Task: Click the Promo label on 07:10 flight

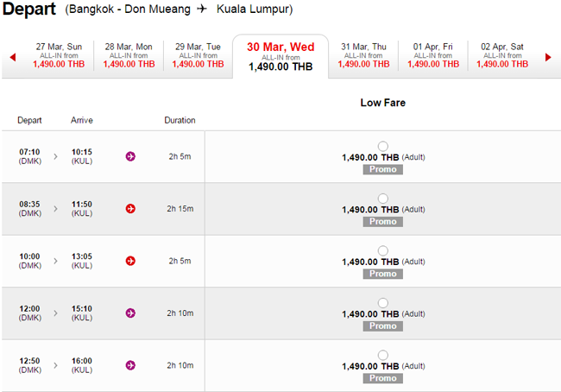Action: (383, 169)
